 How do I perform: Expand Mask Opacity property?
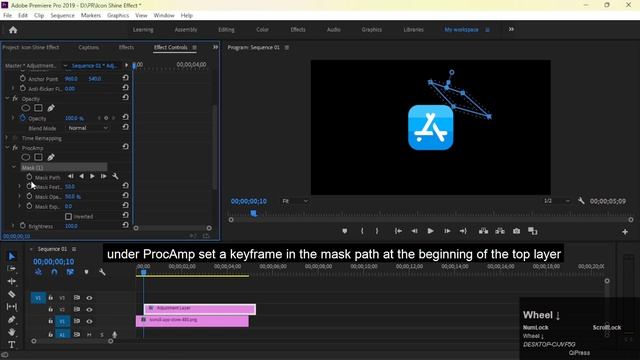19,196
